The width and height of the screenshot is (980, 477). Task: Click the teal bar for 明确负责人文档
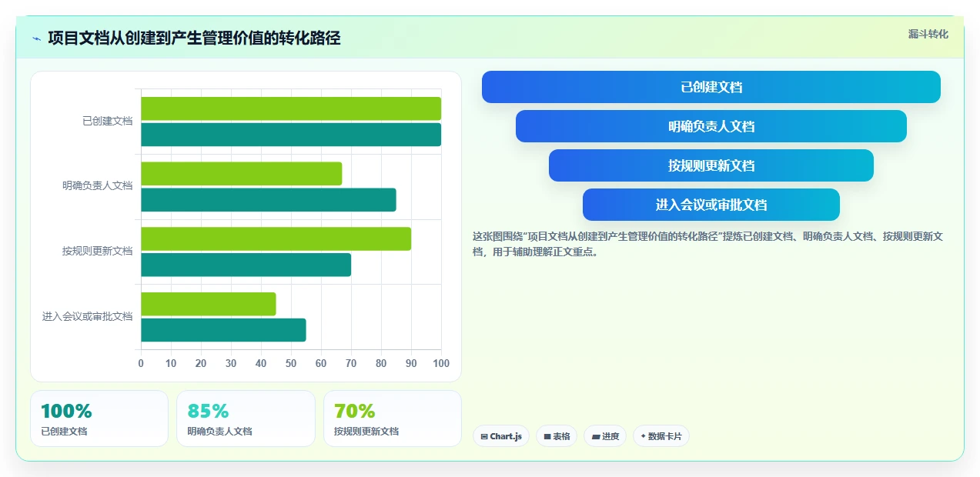point(269,200)
